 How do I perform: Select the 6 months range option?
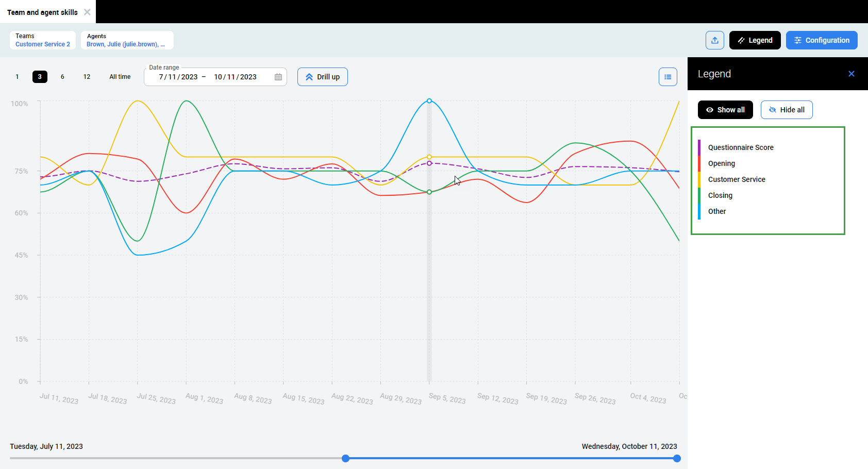62,77
